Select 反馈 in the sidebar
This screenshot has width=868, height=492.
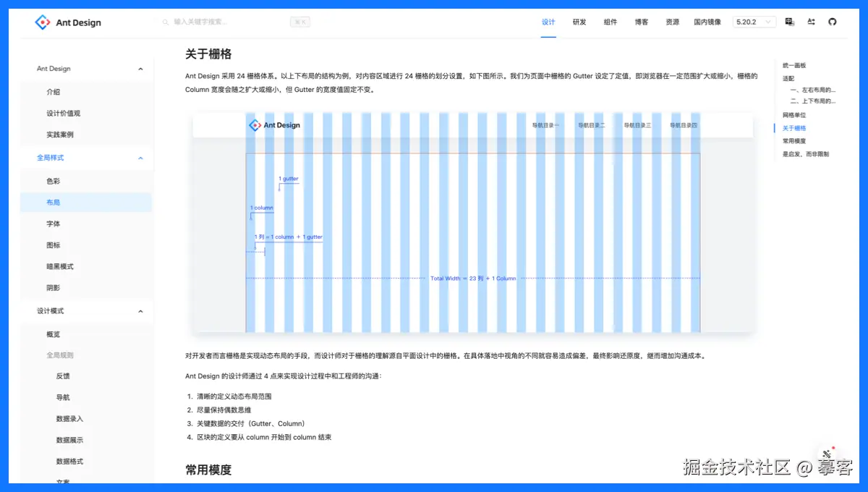86,376
